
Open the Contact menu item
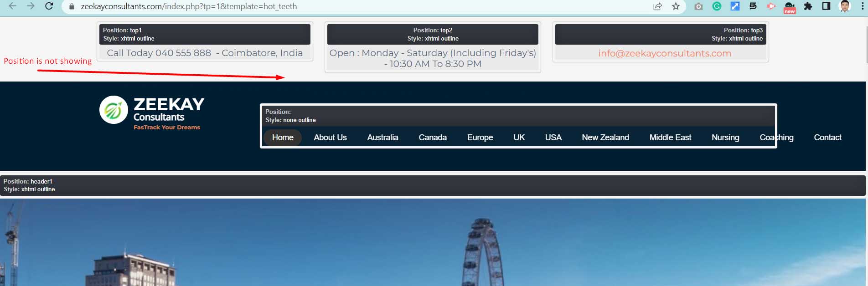[x=827, y=138]
